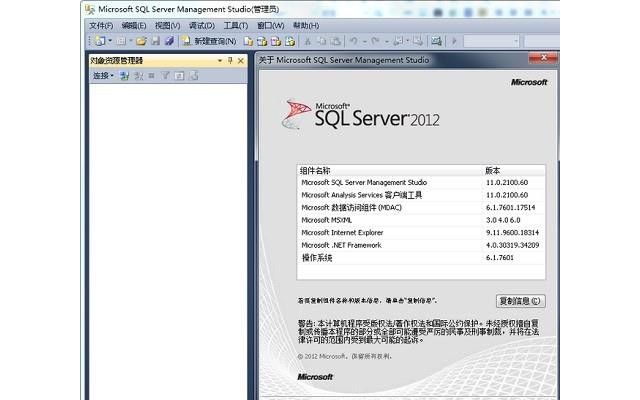The image size is (640, 400).
Task: Select the Microsoft Internet Explorer row
Action: pyautogui.click(x=421, y=233)
